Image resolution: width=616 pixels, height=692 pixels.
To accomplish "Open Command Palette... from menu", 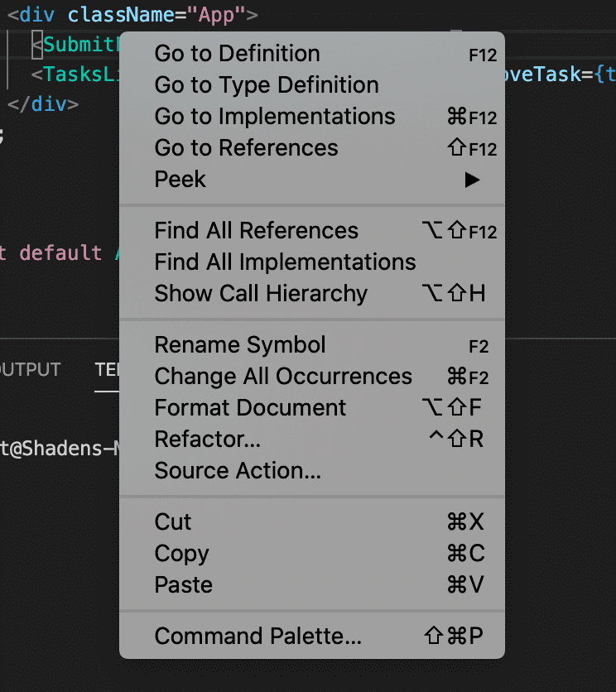I will pyautogui.click(x=257, y=637).
